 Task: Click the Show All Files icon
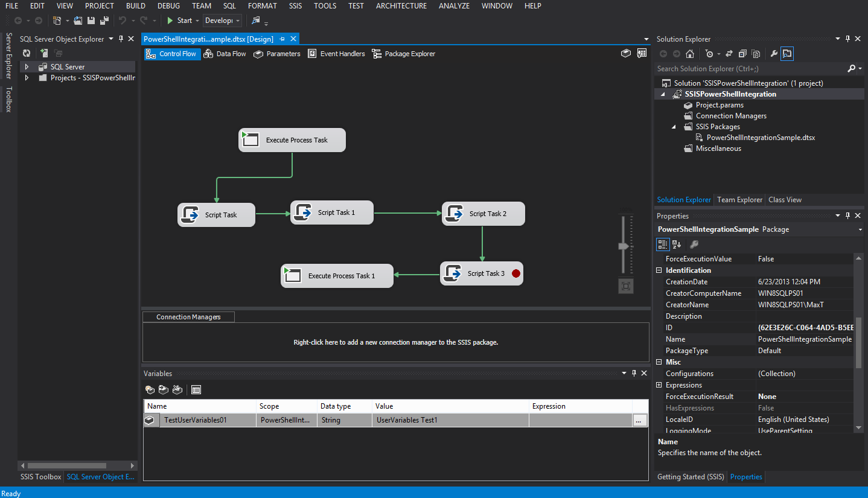click(756, 54)
